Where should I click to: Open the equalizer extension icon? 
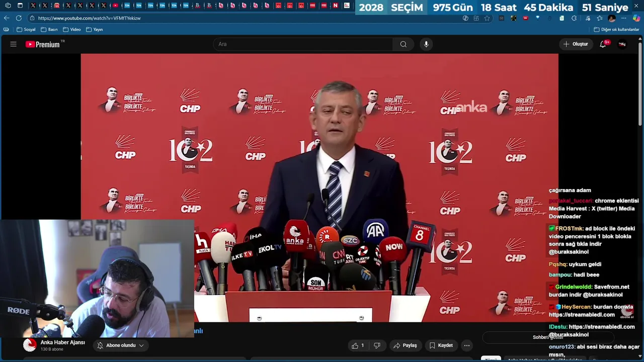point(502,18)
